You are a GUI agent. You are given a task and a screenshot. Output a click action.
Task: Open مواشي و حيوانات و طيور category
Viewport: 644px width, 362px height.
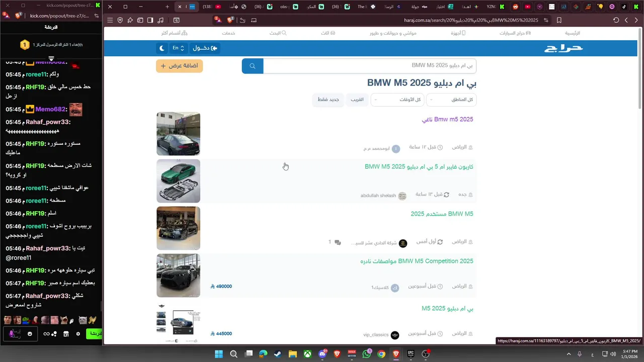point(393,33)
